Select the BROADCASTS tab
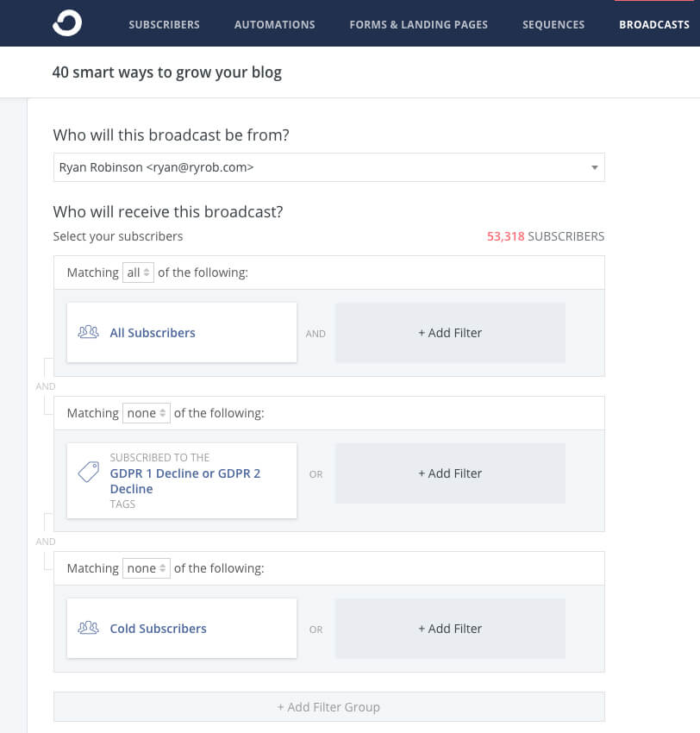 tap(653, 24)
